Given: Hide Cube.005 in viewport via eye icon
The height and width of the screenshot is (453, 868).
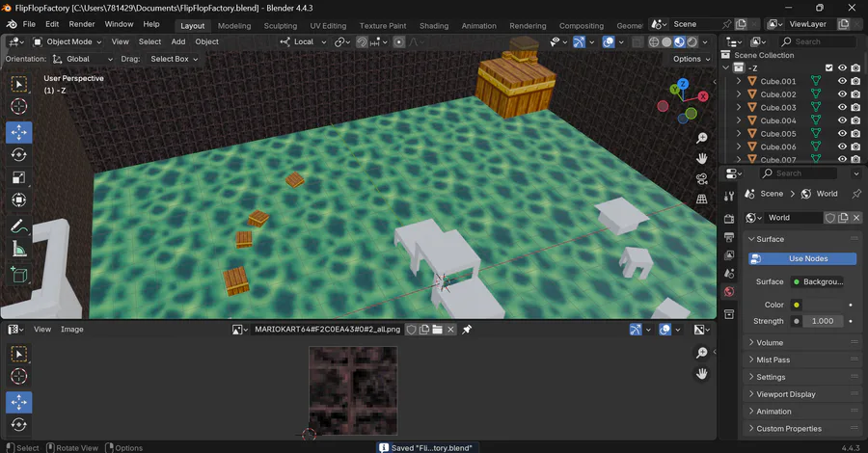Looking at the screenshot, I should [842, 133].
